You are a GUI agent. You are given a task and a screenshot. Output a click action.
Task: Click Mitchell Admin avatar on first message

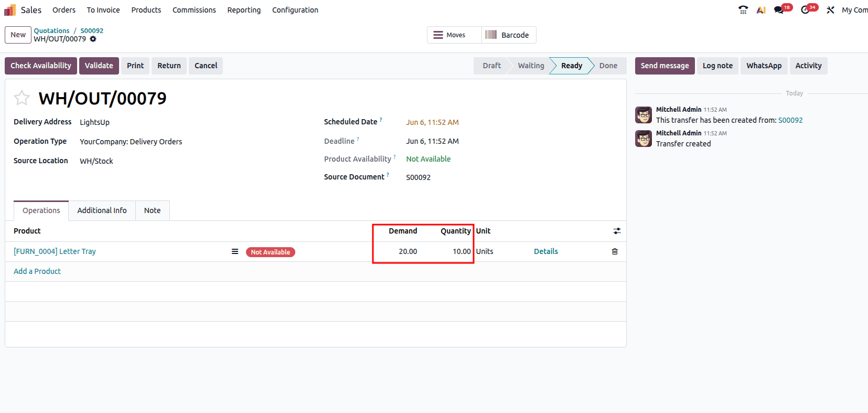644,115
